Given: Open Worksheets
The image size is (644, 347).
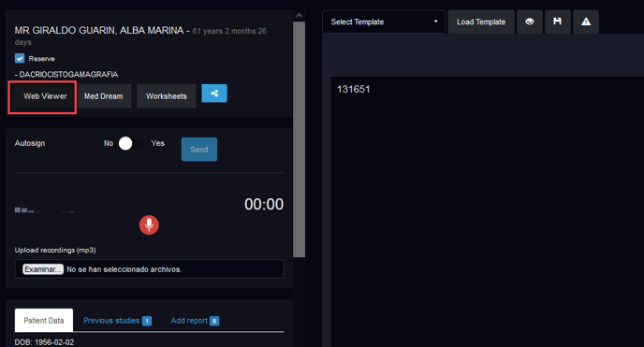Looking at the screenshot, I should click(167, 96).
